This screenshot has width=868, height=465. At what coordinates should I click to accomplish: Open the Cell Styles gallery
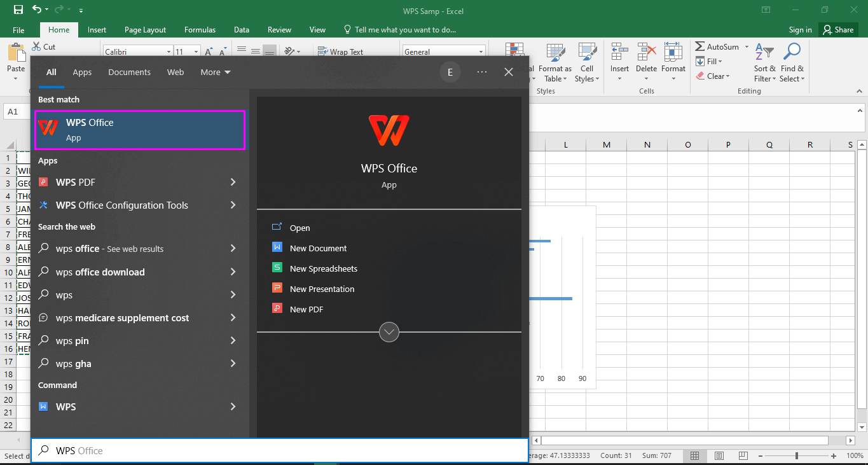(x=586, y=63)
